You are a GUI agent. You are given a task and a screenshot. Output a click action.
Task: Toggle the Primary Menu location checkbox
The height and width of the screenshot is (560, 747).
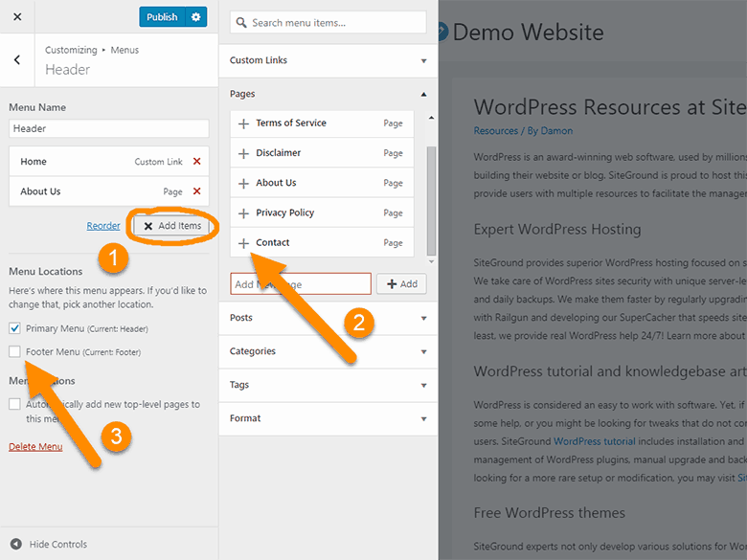click(x=14, y=328)
